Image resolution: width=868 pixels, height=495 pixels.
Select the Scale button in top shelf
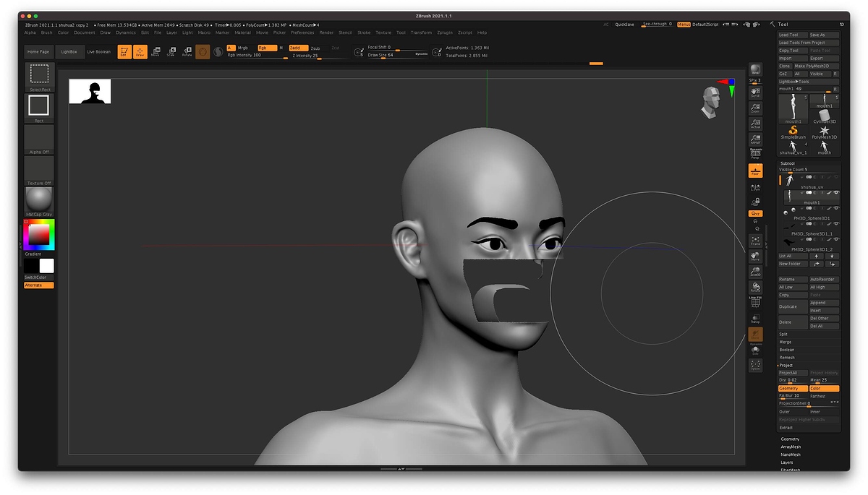click(x=171, y=51)
